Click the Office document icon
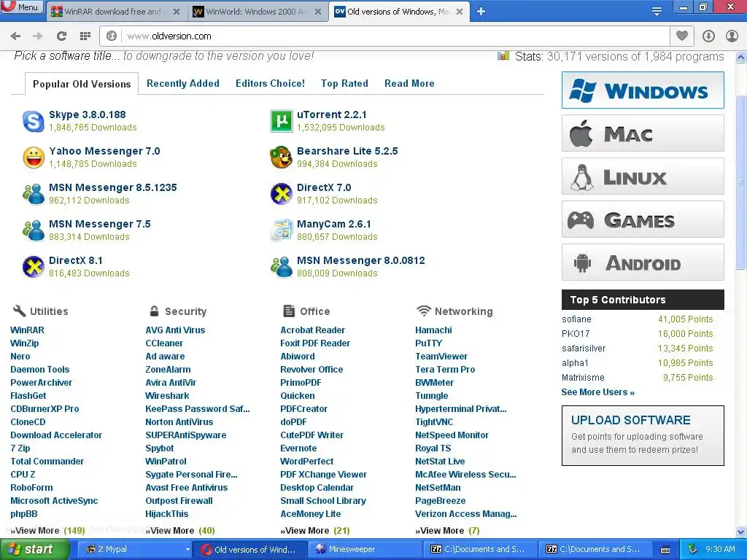Viewport: 747px width, 560px height. tap(289, 311)
